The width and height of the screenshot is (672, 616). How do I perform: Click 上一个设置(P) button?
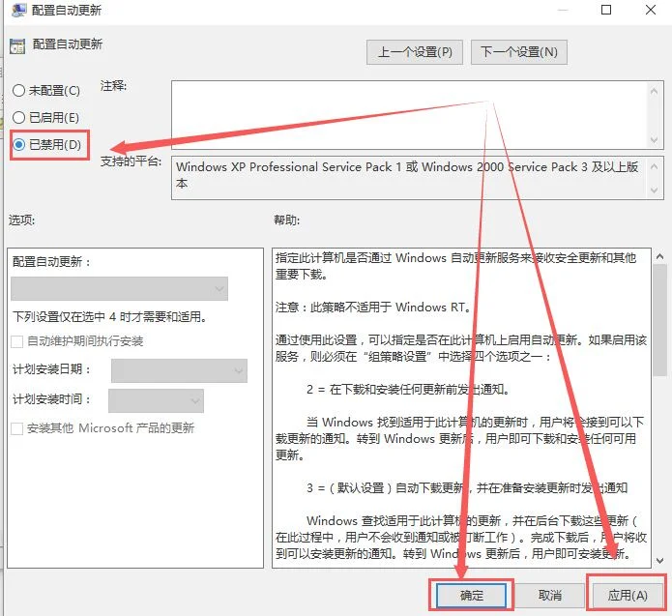[415, 52]
